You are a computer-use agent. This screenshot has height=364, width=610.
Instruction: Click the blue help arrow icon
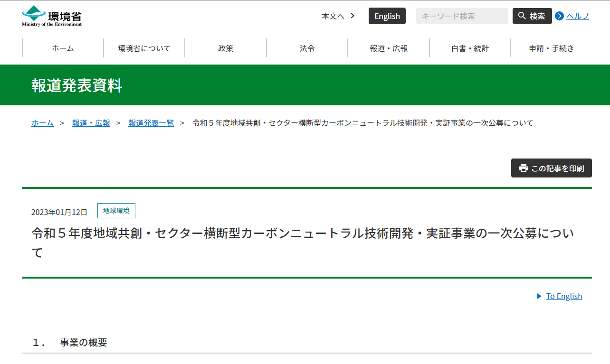tap(559, 16)
